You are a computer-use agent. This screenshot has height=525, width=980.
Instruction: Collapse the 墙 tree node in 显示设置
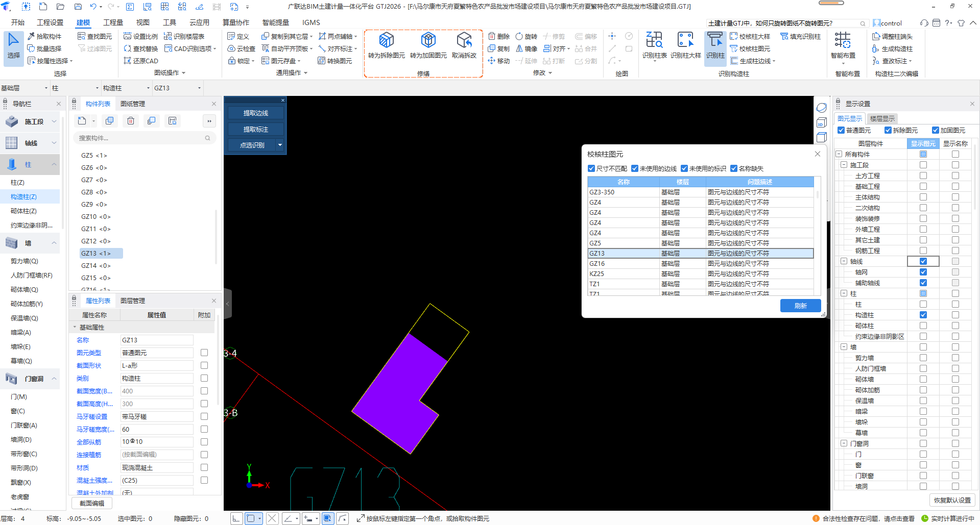(x=844, y=347)
